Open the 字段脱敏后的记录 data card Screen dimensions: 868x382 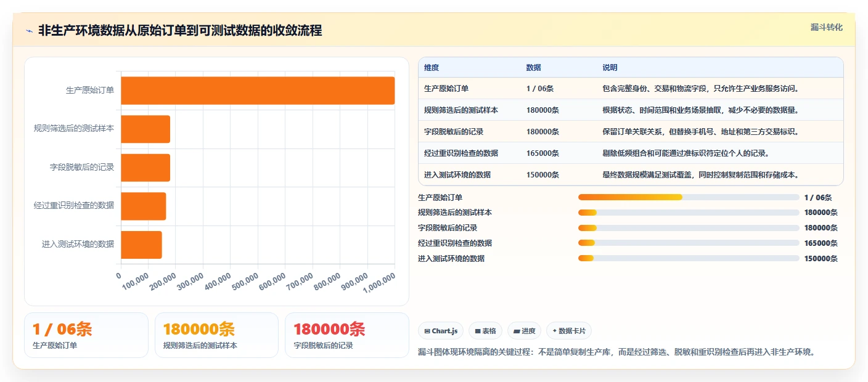pos(347,335)
